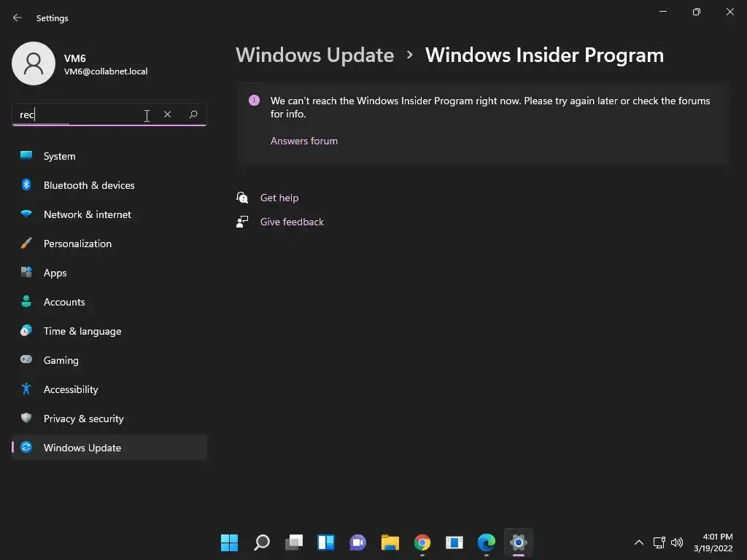Click the magnifier icon in settings search box
The width and height of the screenshot is (747, 560).
193,114
